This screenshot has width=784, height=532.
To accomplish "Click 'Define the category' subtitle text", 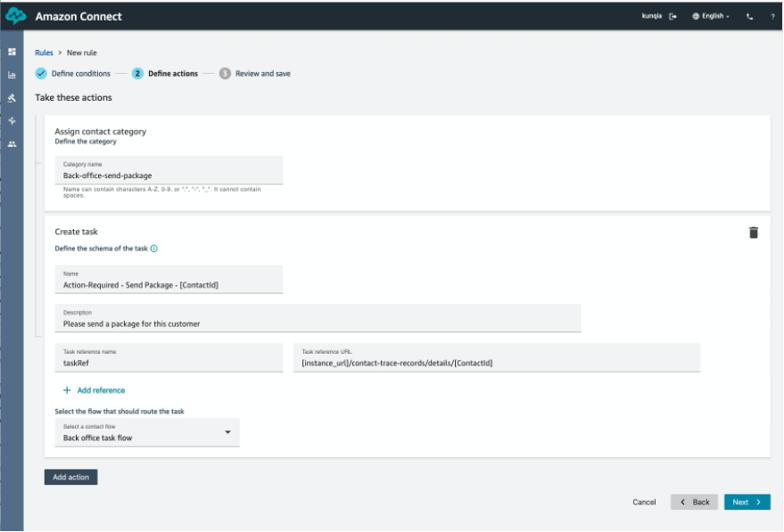I will 86,142.
